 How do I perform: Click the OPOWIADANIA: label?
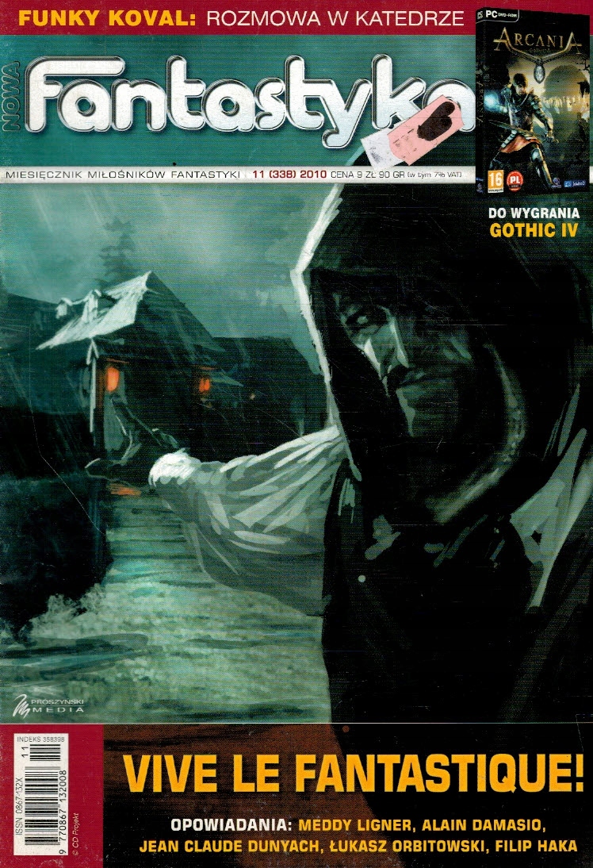coord(231,825)
